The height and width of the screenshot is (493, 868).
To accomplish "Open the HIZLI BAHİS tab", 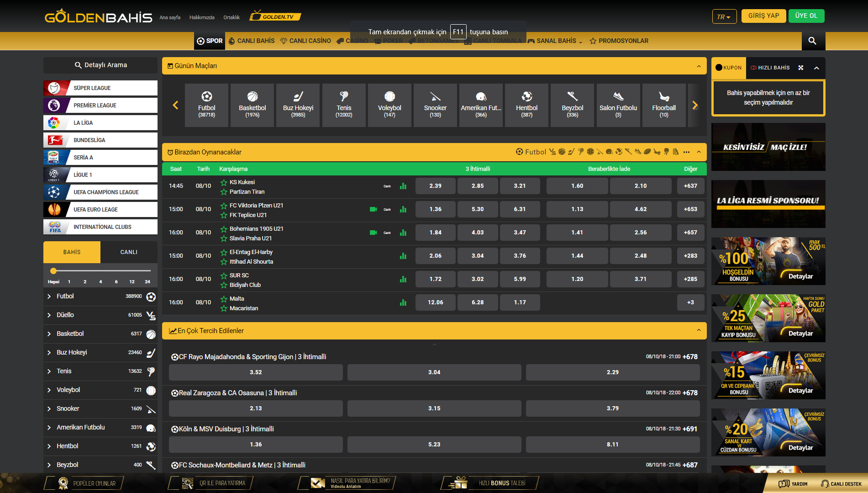I will point(770,68).
